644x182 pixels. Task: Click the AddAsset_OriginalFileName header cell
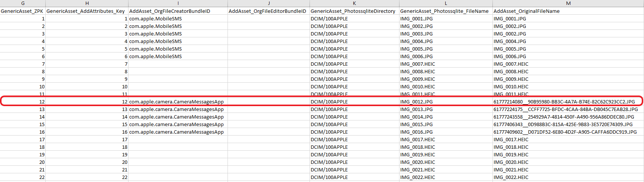point(526,11)
